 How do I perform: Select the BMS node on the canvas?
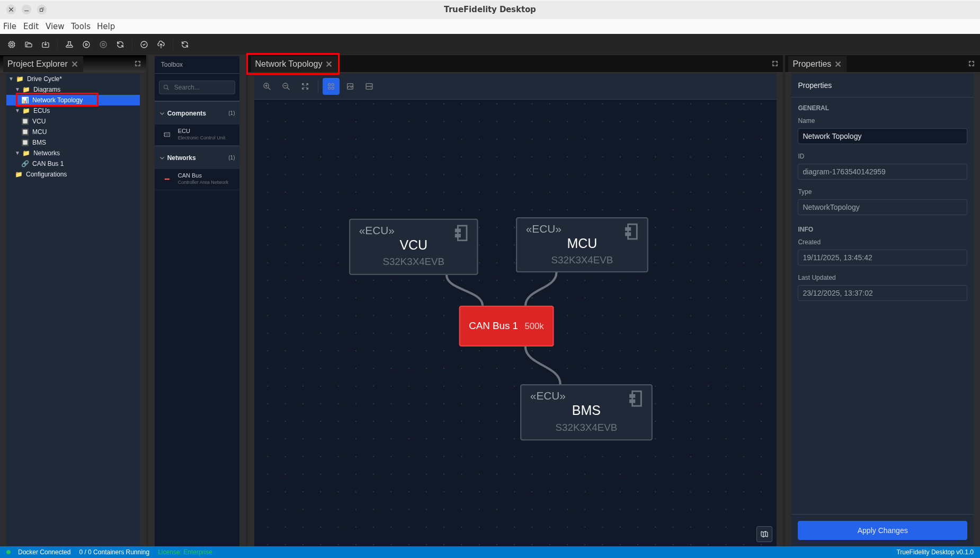586,412
